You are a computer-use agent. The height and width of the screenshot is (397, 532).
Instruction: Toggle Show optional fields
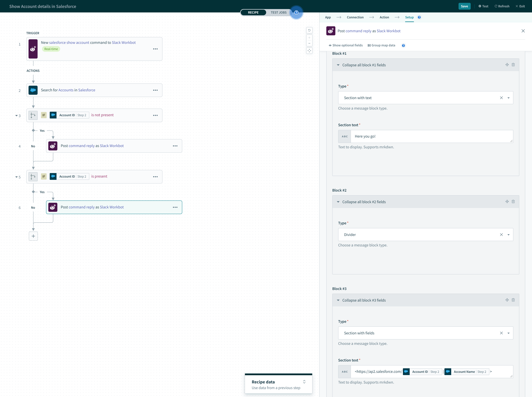pyautogui.click(x=346, y=45)
